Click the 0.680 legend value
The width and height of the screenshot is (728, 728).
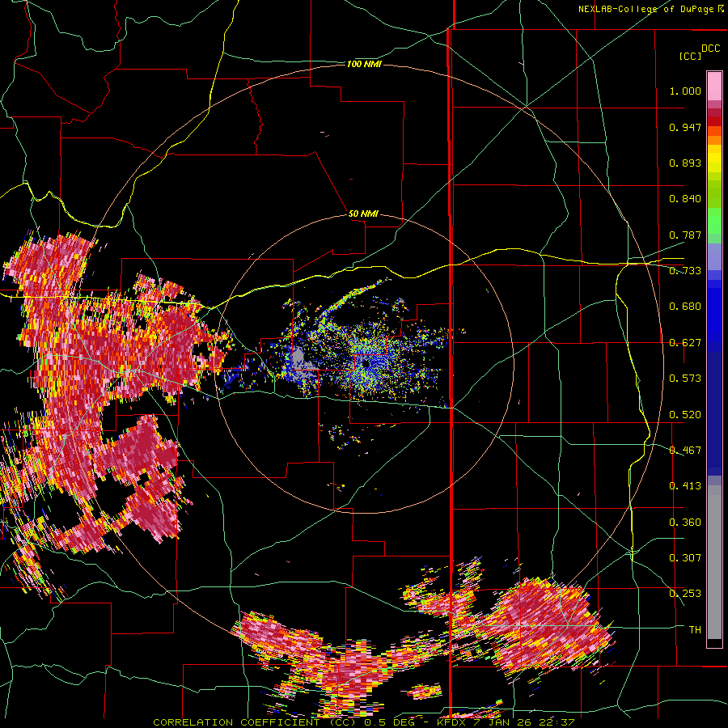point(685,307)
